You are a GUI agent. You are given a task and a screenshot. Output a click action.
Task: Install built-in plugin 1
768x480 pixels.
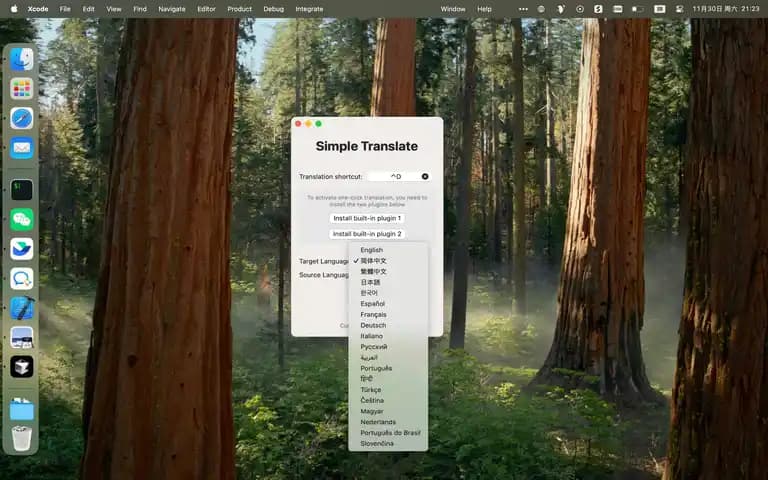click(x=367, y=218)
